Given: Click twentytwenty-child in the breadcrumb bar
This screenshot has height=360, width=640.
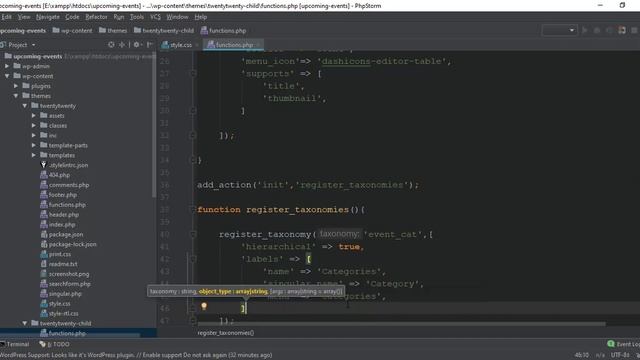Looking at the screenshot, I should tap(164, 31).
